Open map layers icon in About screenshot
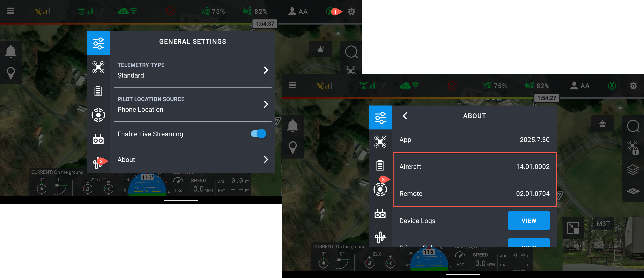 [633, 169]
